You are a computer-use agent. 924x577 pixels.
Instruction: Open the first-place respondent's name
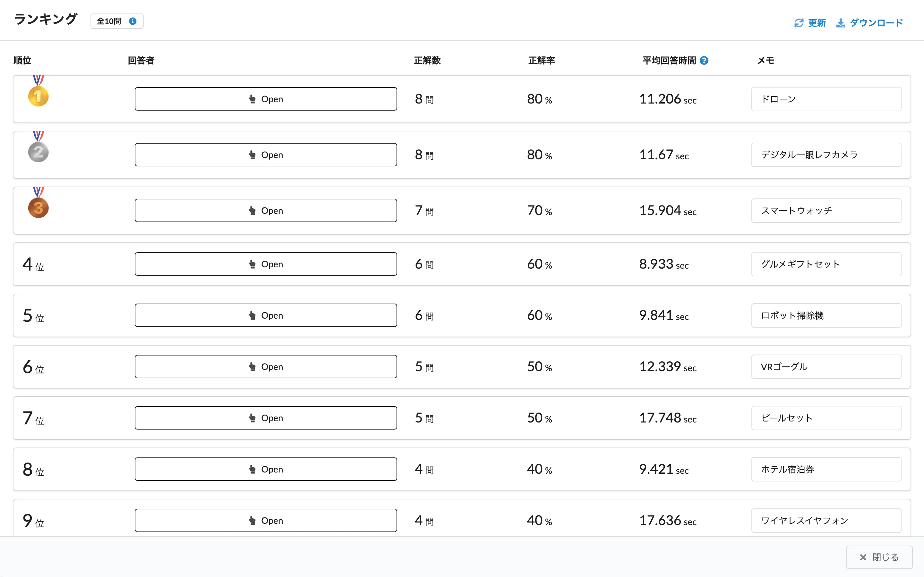click(x=266, y=99)
